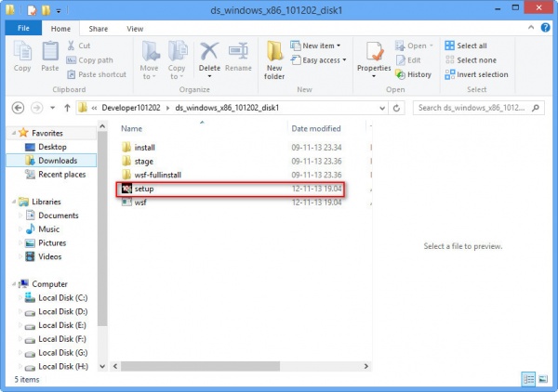Select the wsf file
Image resolution: width=558 pixels, height=392 pixels.
(x=140, y=203)
